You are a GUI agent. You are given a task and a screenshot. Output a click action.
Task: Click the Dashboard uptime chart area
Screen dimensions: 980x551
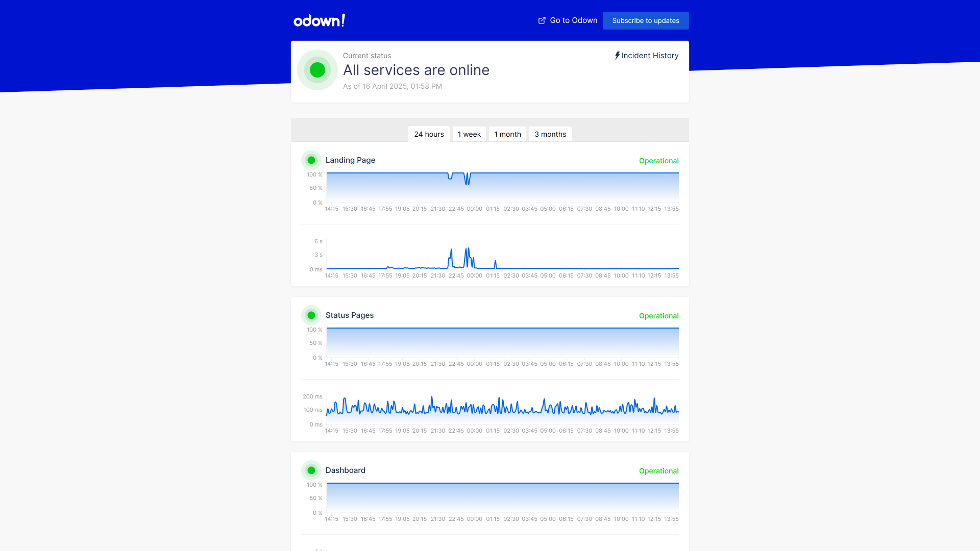pos(503,497)
